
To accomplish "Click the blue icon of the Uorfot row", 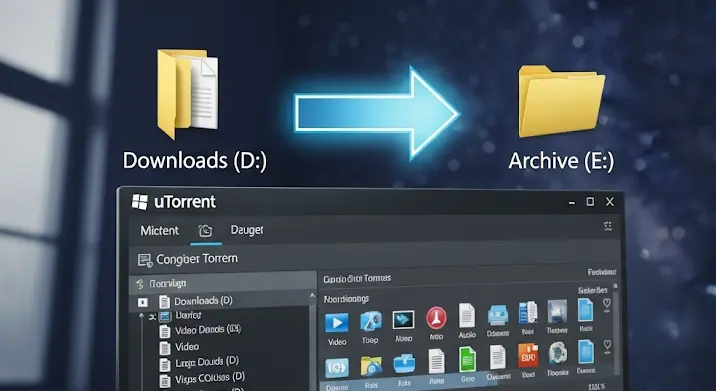I will [165, 316].
